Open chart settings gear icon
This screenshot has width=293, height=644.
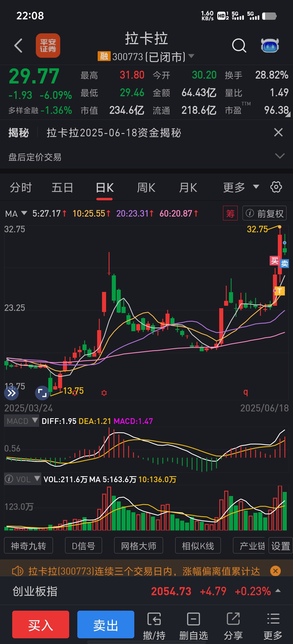pos(276,187)
